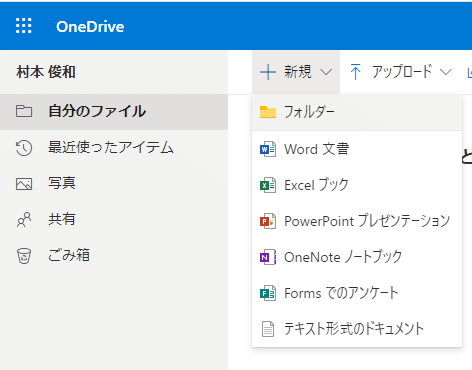
Task: Click the アップロード button label
Action: [402, 72]
